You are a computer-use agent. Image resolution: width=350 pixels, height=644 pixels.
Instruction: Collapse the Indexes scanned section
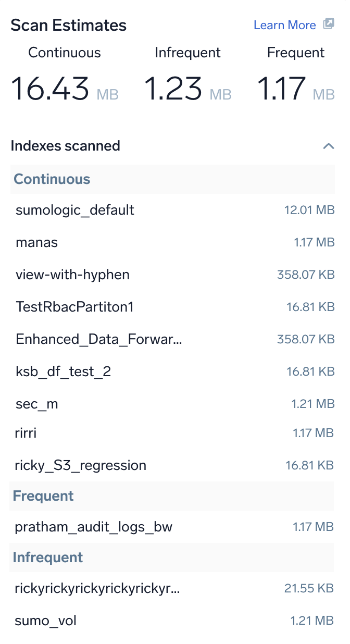pyautogui.click(x=328, y=146)
